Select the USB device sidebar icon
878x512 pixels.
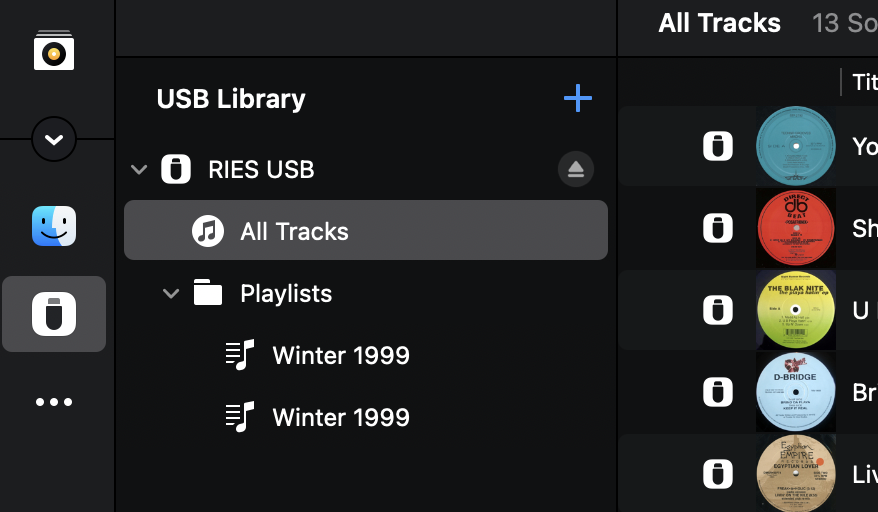tap(54, 314)
